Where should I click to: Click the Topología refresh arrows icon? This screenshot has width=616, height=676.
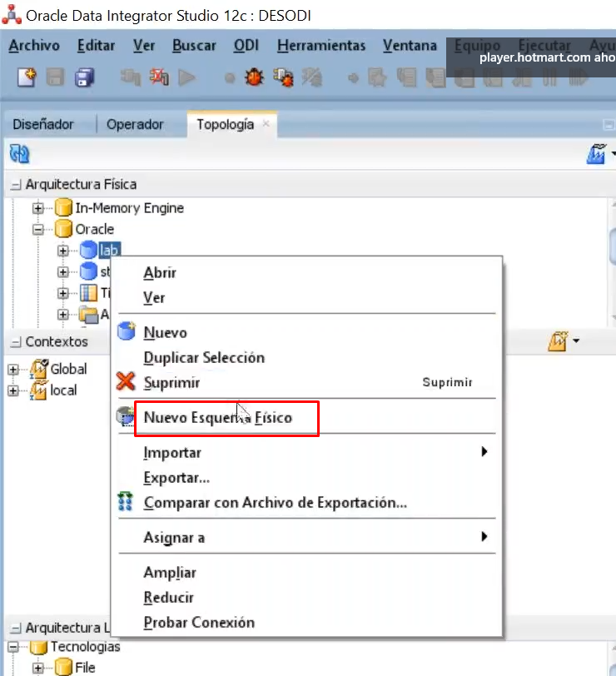click(x=19, y=153)
